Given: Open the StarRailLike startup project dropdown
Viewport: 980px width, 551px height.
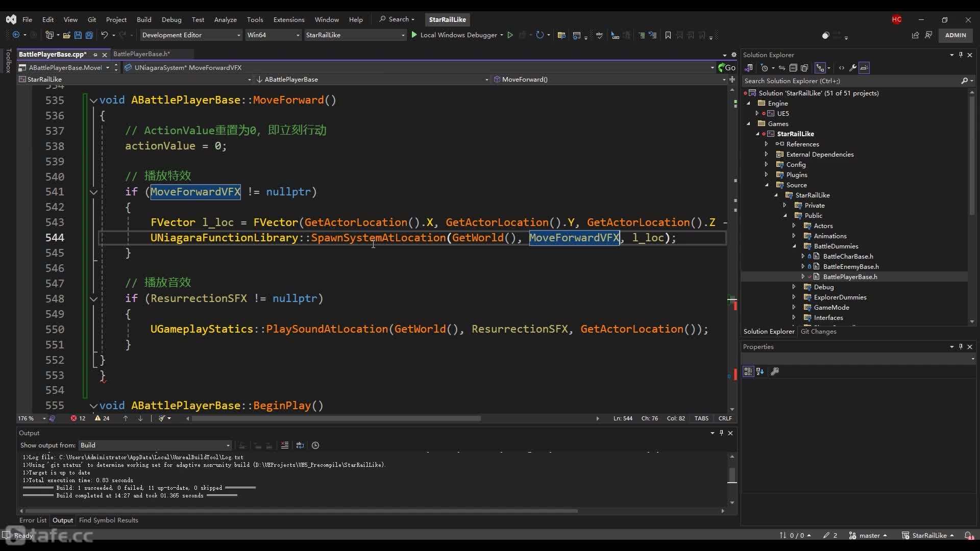Looking at the screenshot, I should (x=355, y=35).
